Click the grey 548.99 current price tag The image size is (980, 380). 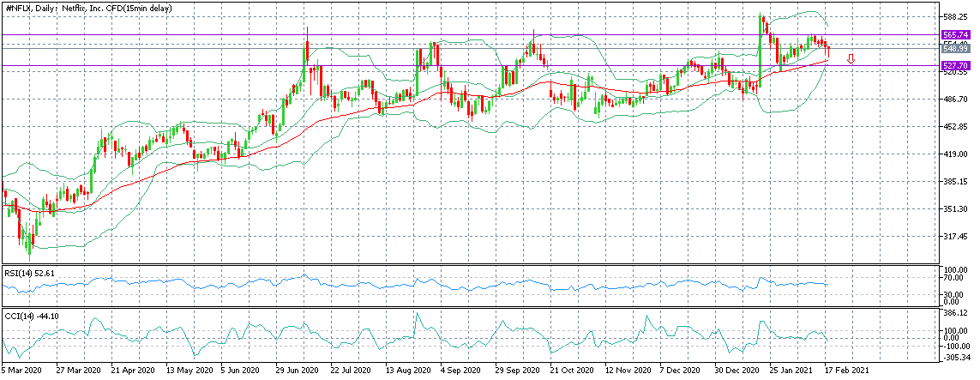click(x=956, y=48)
